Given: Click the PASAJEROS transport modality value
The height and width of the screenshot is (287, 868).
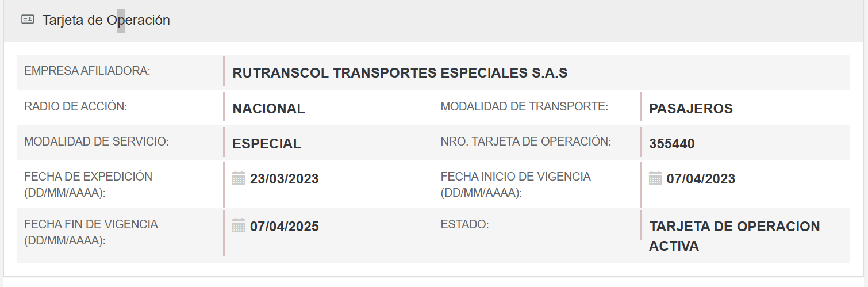Looking at the screenshot, I should [x=690, y=109].
